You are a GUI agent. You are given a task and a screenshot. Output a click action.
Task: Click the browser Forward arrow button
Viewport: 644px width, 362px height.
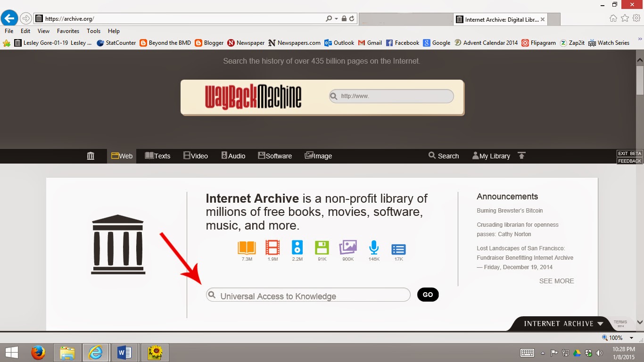click(26, 19)
